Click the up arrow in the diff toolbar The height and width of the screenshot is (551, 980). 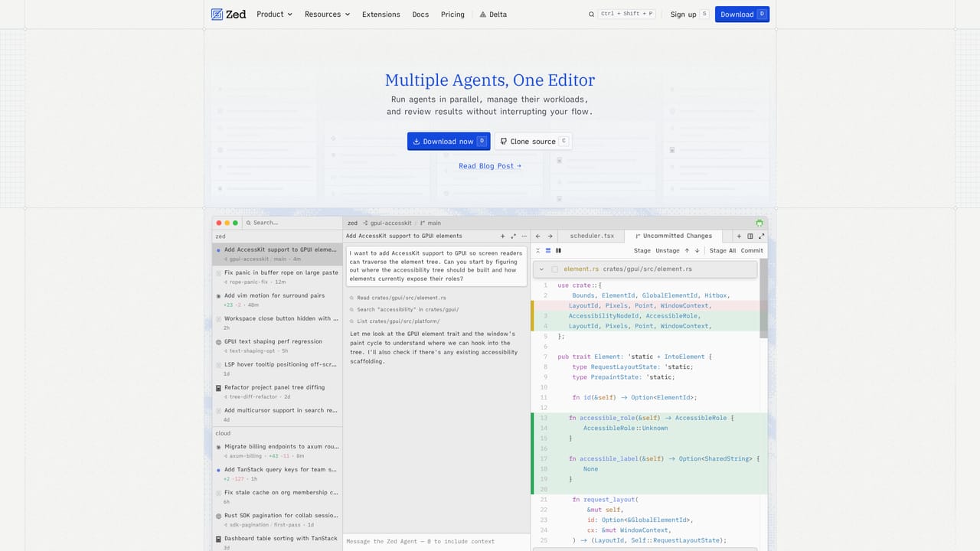(x=687, y=250)
